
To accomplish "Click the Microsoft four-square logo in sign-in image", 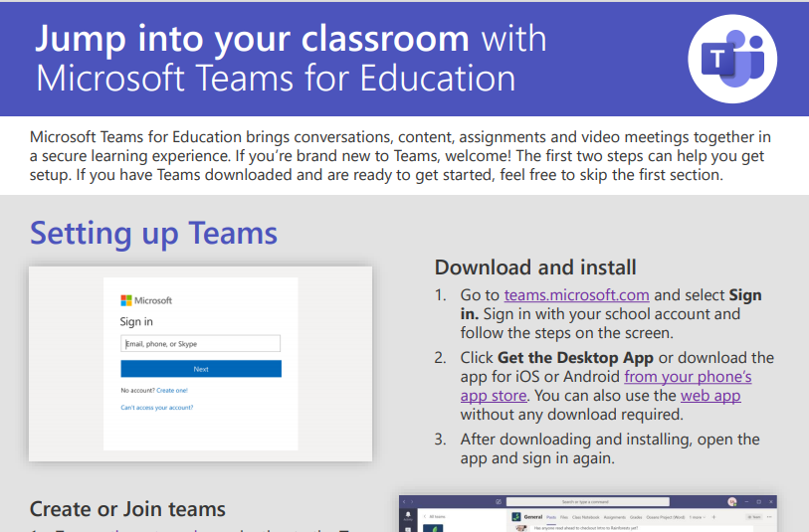I will 126,300.
